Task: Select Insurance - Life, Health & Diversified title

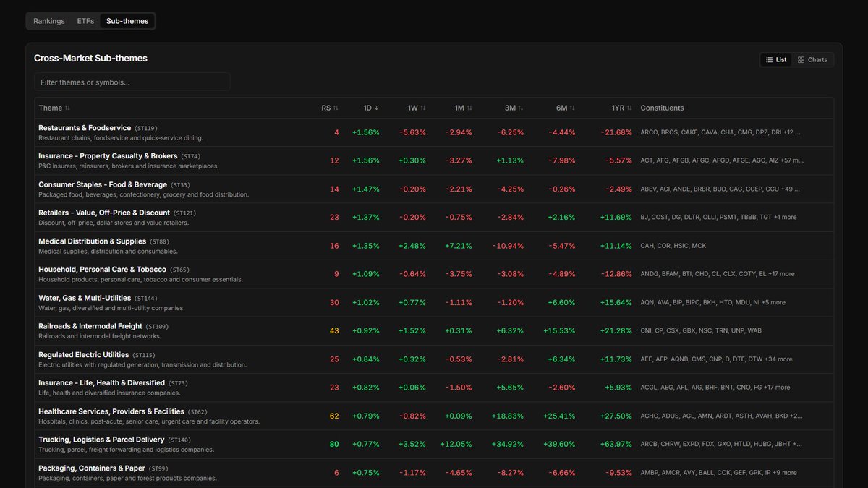Action: [101, 383]
